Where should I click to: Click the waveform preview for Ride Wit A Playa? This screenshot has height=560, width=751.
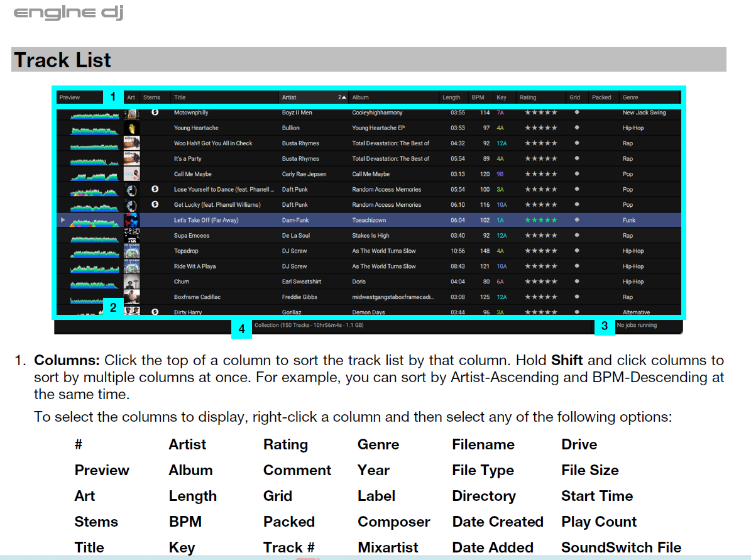(94, 268)
